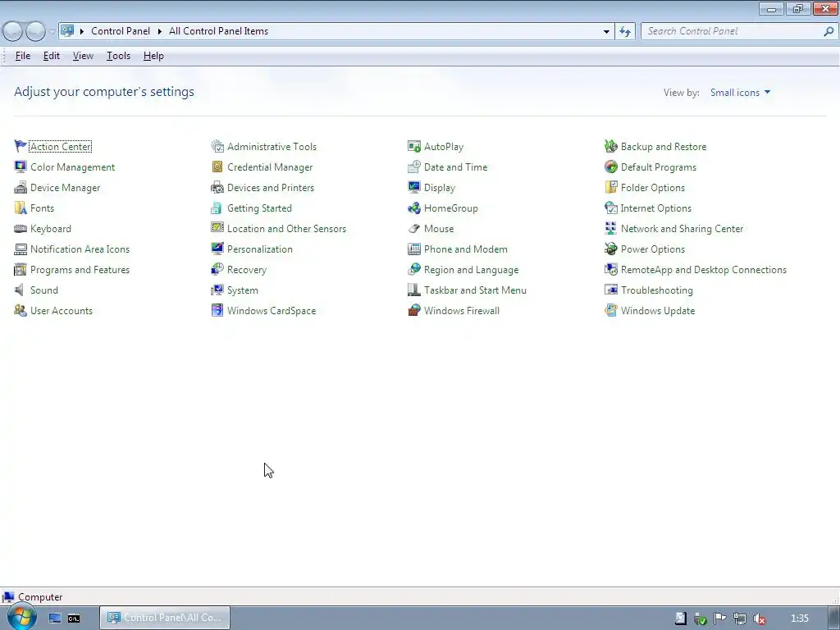
Task: Click the Power Options icon
Action: click(x=610, y=249)
